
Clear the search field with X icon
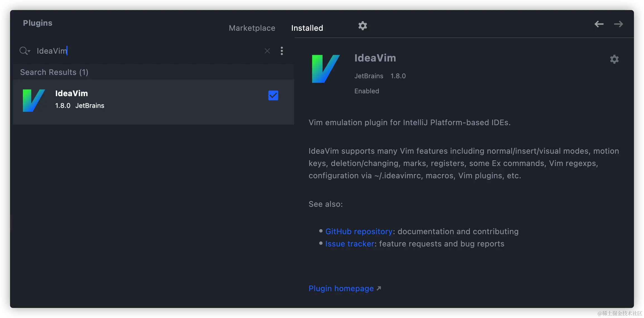coord(267,51)
